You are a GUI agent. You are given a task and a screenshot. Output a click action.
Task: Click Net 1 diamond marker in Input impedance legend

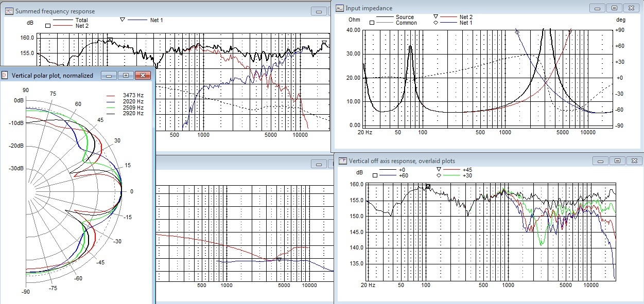click(436, 23)
